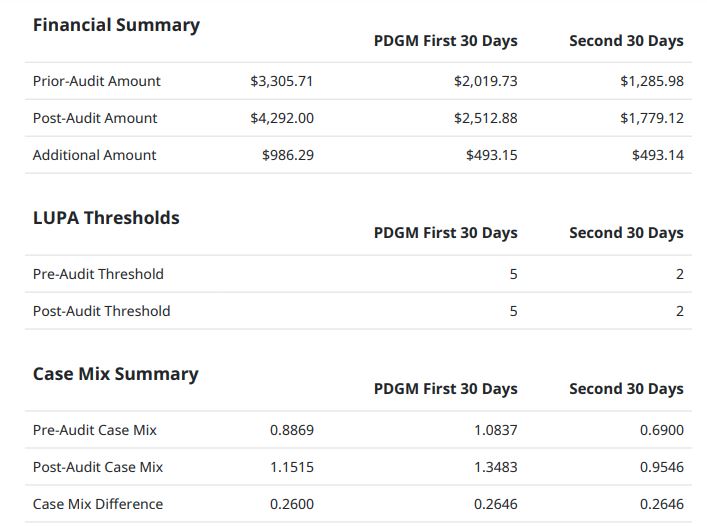Click the Case Mix Summary heading
707x526 pixels.
tap(115, 374)
